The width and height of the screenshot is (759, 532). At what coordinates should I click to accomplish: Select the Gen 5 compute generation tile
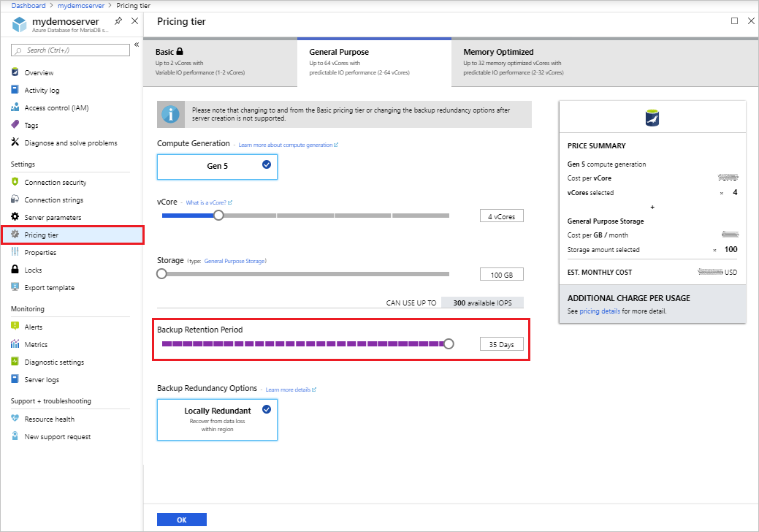(217, 167)
